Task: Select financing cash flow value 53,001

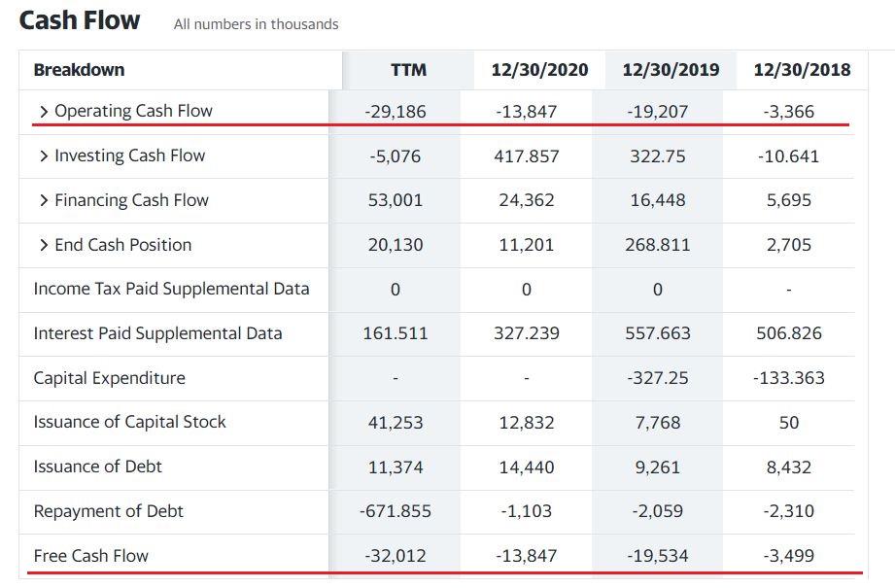Action: [395, 200]
